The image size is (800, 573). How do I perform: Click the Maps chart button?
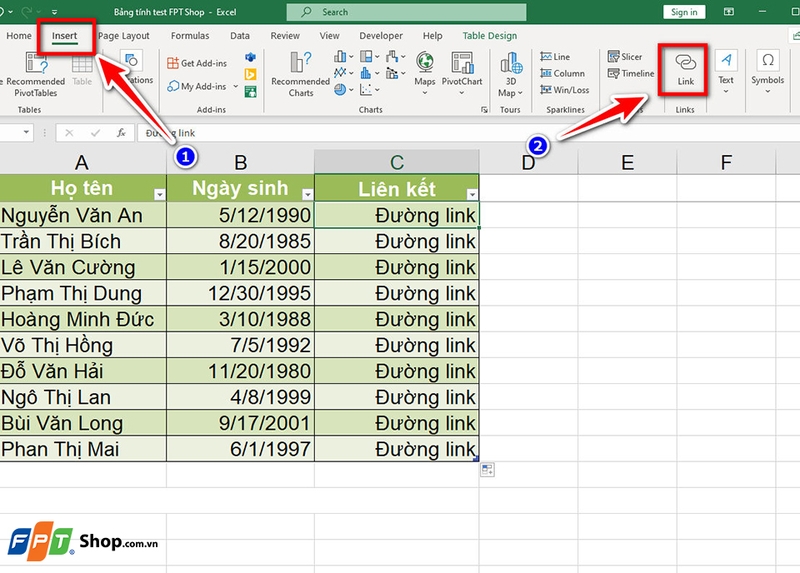point(424,73)
